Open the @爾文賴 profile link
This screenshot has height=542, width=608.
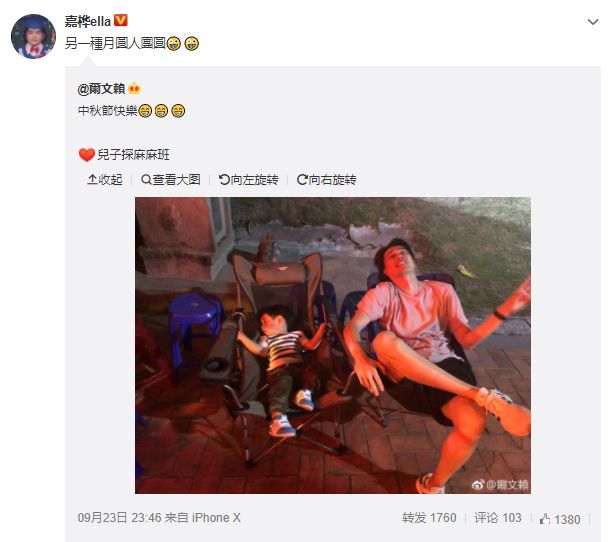coord(101,89)
